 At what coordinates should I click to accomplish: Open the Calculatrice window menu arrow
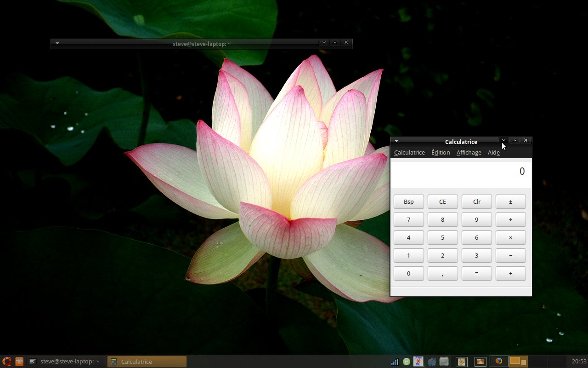pyautogui.click(x=396, y=142)
